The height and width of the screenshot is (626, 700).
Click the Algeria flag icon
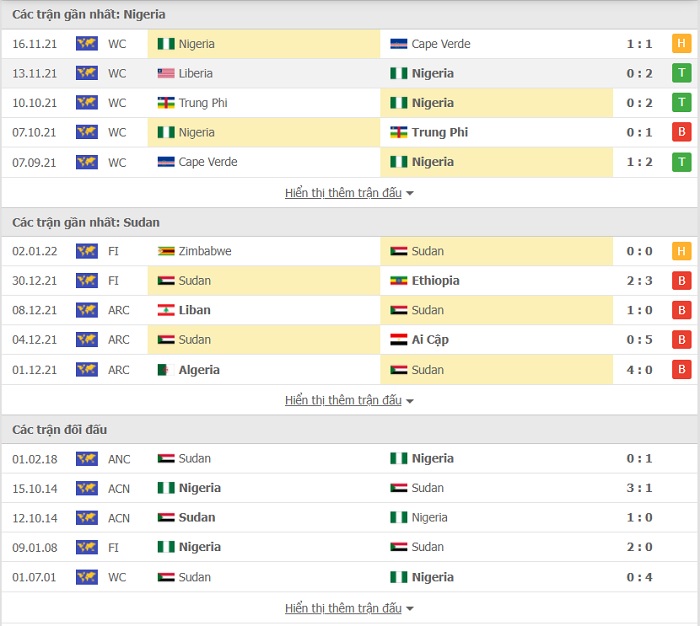pos(166,370)
